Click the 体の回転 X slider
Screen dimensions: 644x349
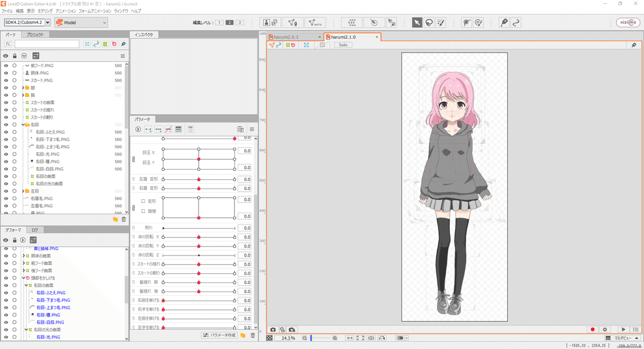[x=199, y=237]
